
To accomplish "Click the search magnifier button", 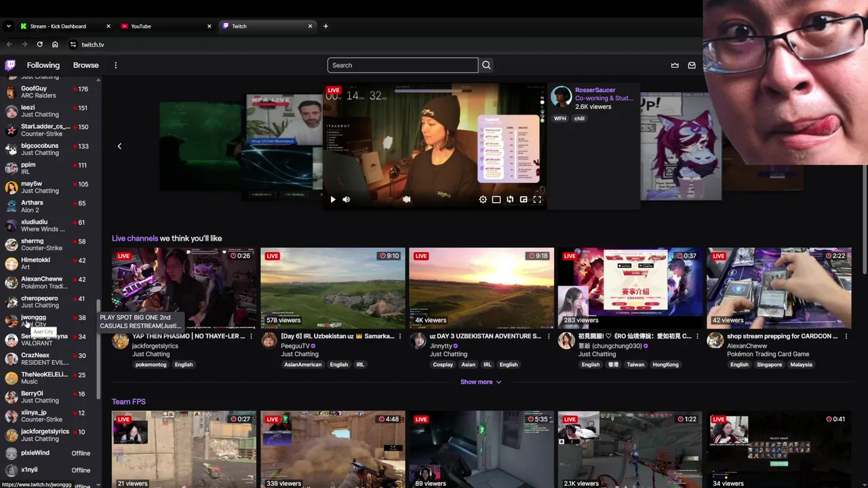I will (486, 65).
